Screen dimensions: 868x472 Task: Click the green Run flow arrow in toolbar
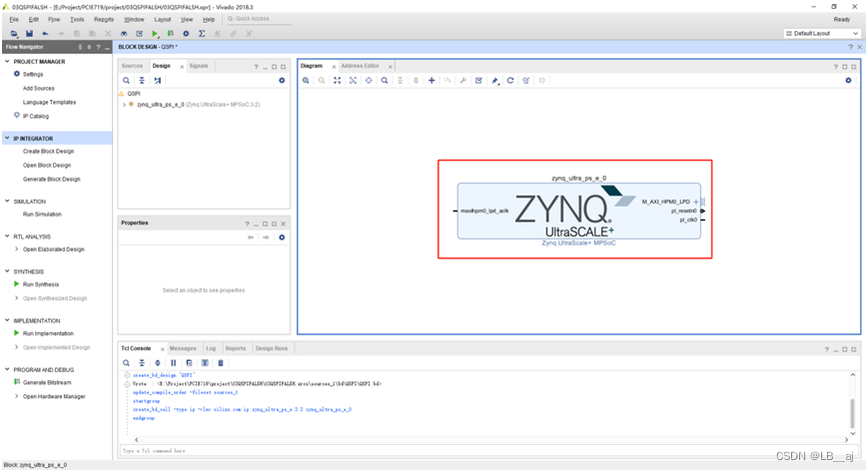[155, 34]
